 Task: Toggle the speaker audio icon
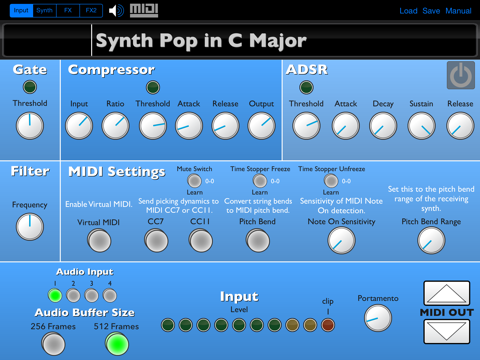pyautogui.click(x=116, y=11)
